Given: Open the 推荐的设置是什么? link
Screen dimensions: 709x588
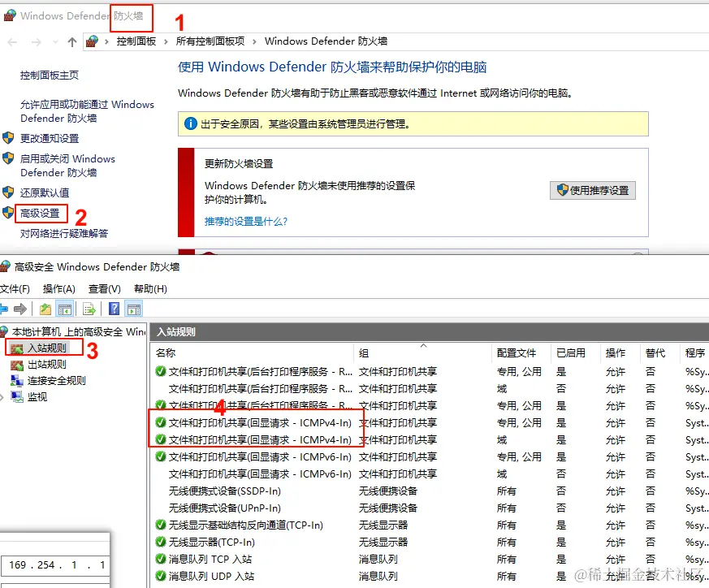Looking at the screenshot, I should coord(246,221).
